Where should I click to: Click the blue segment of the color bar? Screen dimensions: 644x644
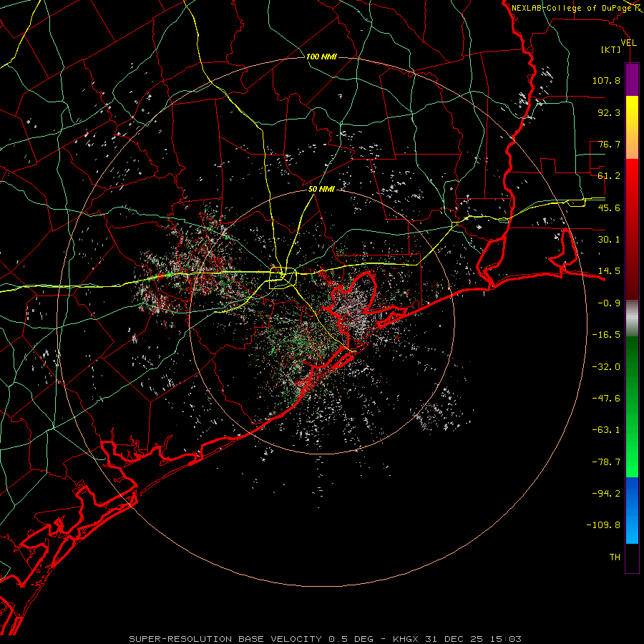[632, 510]
